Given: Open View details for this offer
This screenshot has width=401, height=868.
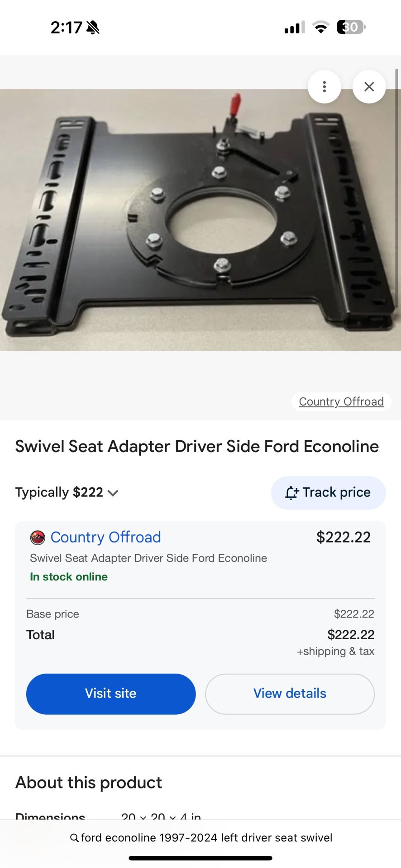Looking at the screenshot, I should tap(290, 693).
